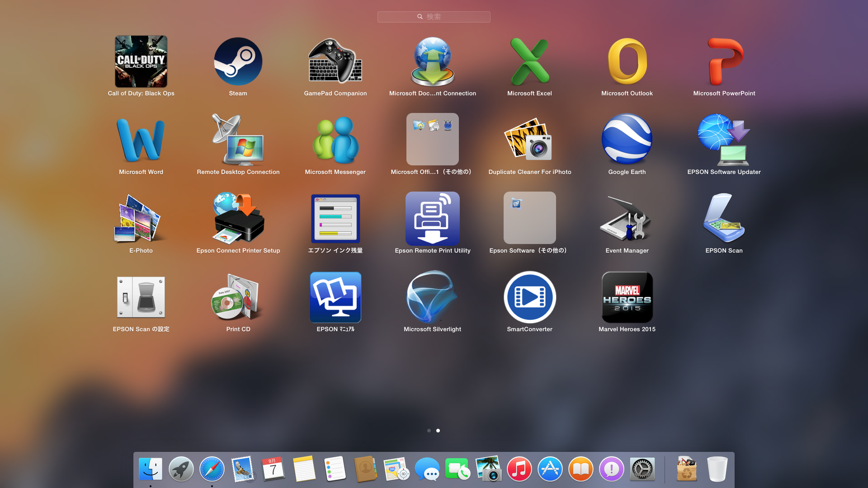This screenshot has width=868, height=488.
Task: Start EPSON Scan application
Action: point(724,218)
